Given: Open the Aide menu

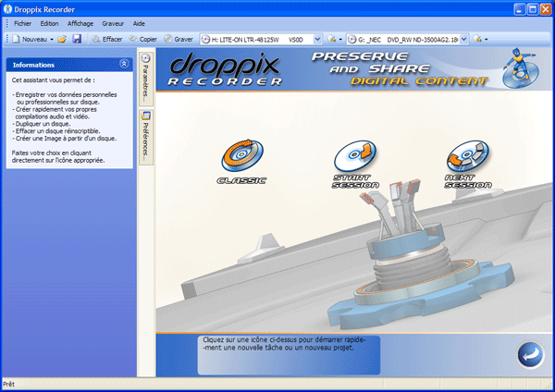Looking at the screenshot, I should coord(139,23).
